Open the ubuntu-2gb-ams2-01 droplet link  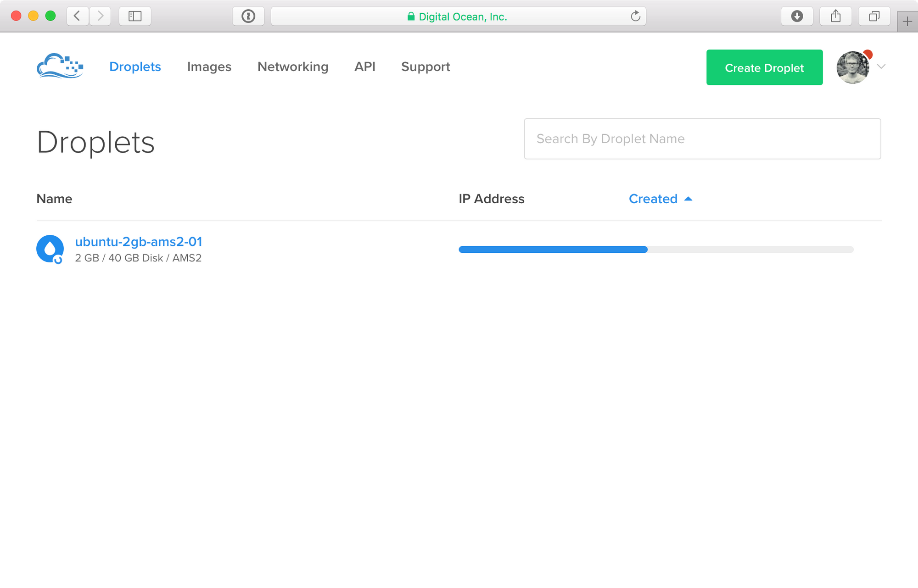tap(138, 242)
